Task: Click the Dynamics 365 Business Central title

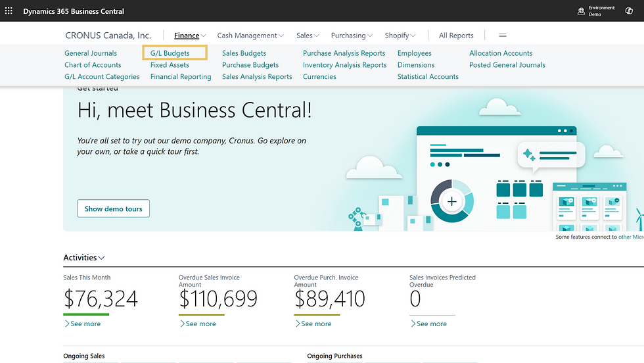Action: pyautogui.click(x=74, y=11)
